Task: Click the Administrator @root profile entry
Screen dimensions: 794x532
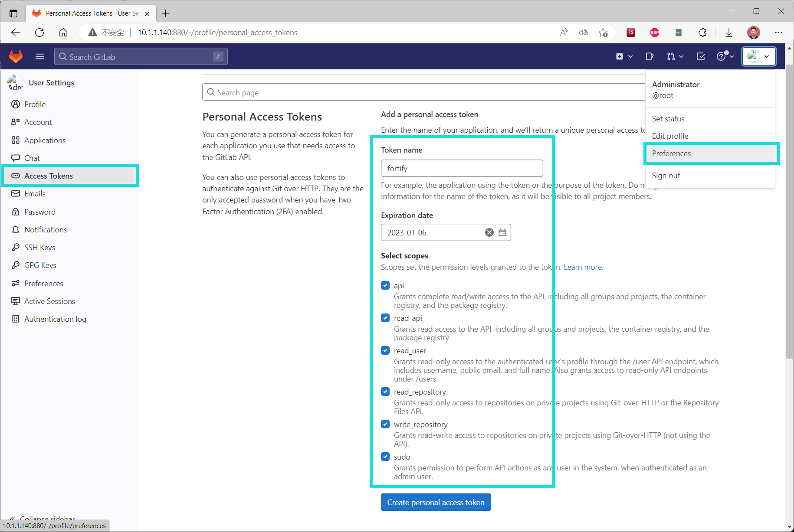Action: [x=710, y=90]
